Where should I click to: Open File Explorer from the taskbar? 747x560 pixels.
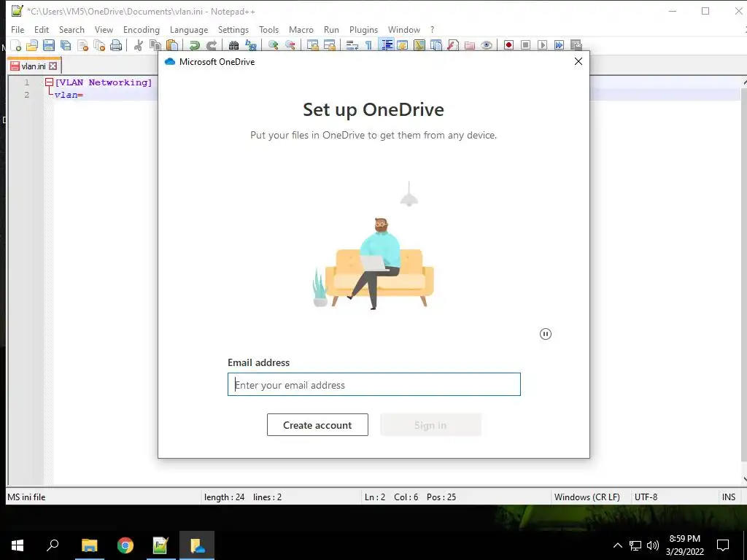point(89,545)
